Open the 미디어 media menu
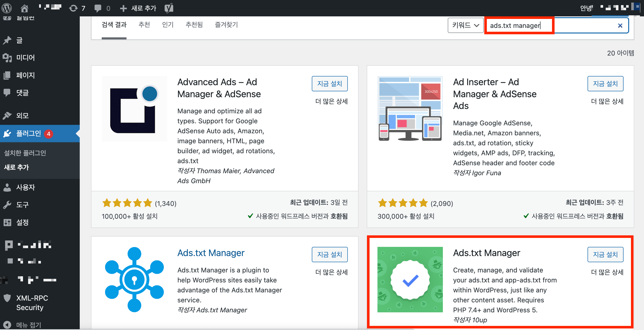Image resolution: width=644 pixels, height=330 pixels. 25,58
